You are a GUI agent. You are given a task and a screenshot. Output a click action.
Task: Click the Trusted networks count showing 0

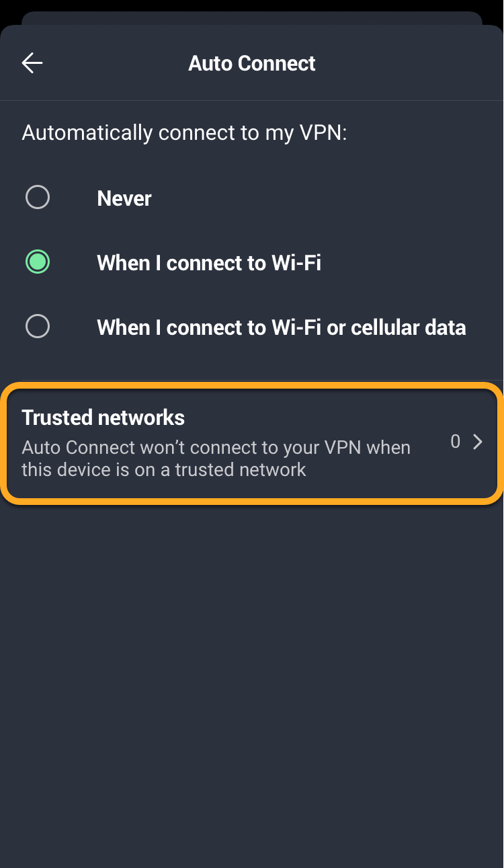456,442
